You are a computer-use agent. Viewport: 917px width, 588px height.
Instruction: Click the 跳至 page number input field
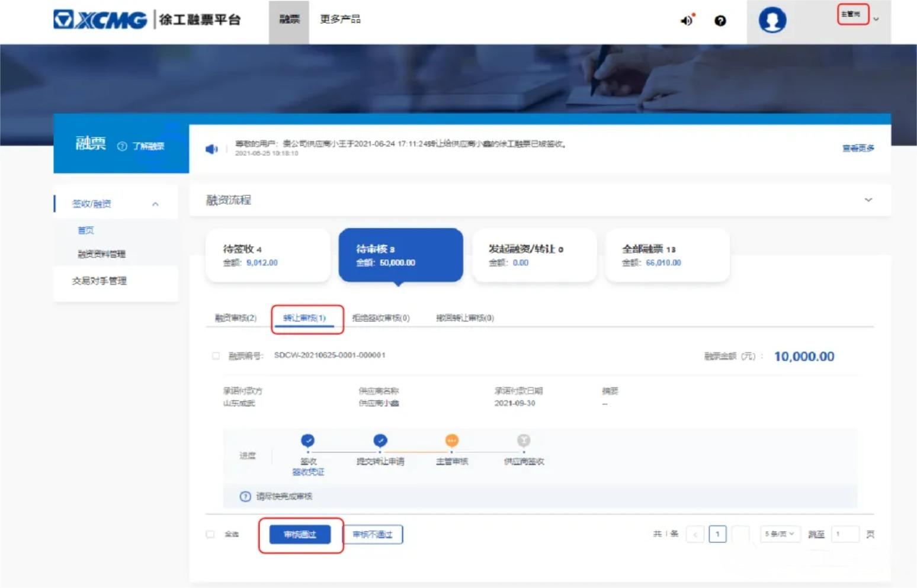844,534
